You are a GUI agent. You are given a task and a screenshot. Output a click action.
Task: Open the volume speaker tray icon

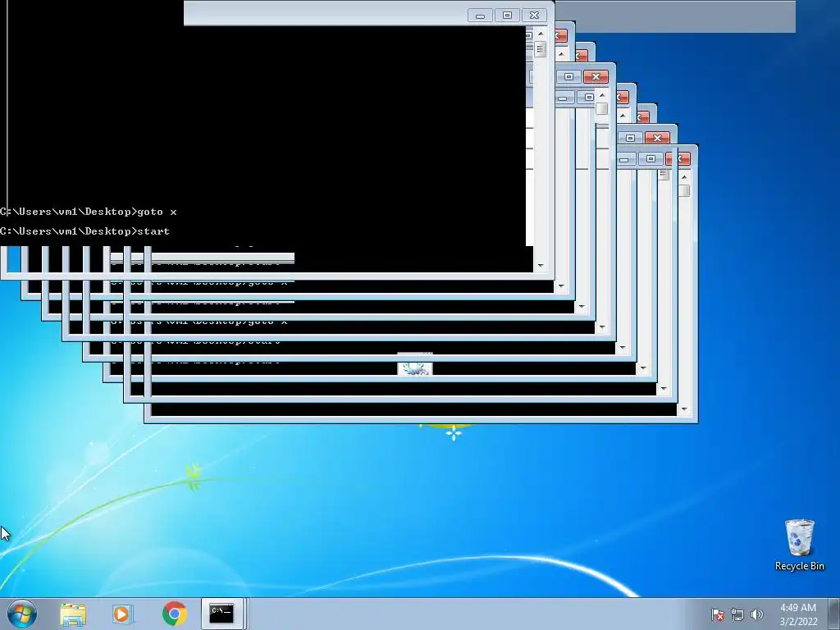click(756, 614)
